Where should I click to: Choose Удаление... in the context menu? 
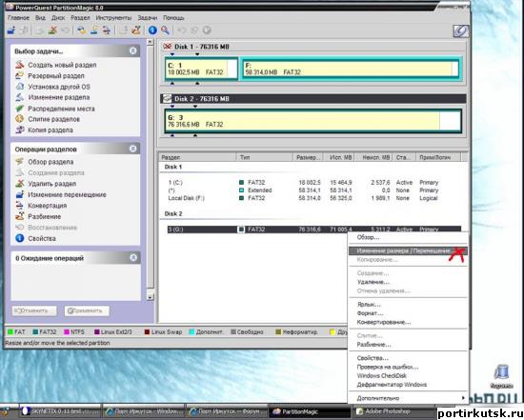tap(408, 282)
